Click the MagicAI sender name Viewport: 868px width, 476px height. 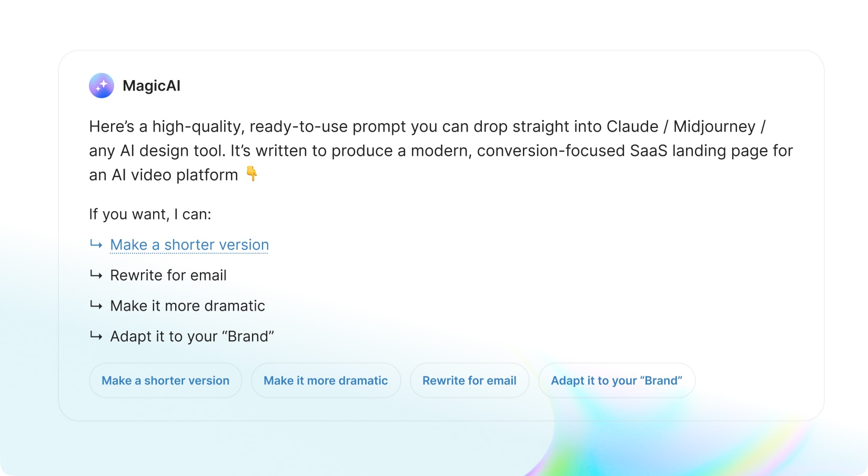pos(152,86)
